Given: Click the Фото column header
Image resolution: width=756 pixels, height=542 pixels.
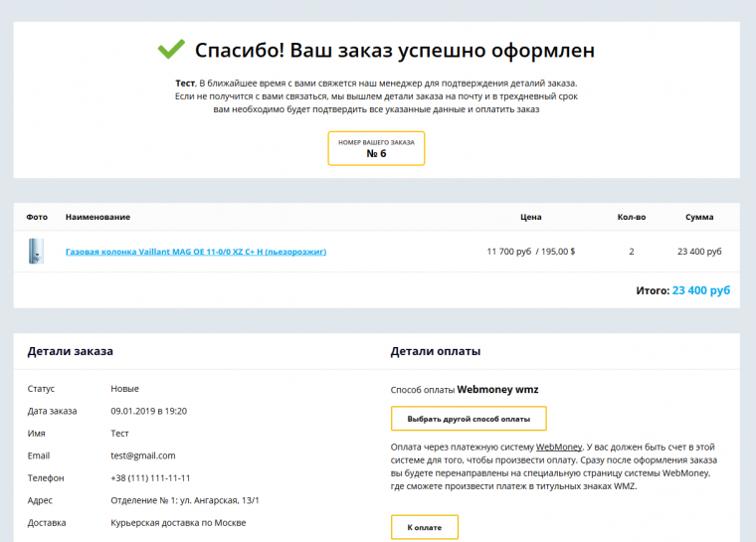Looking at the screenshot, I should point(37,217).
